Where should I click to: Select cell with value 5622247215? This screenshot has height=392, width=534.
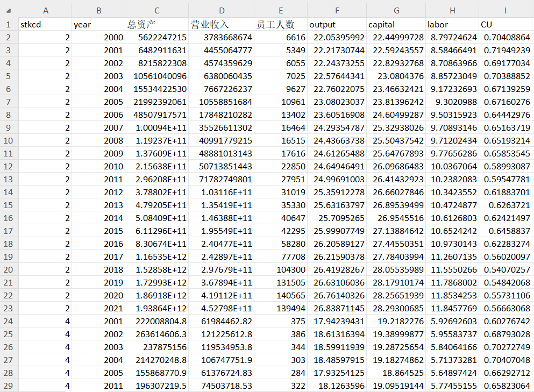156,38
